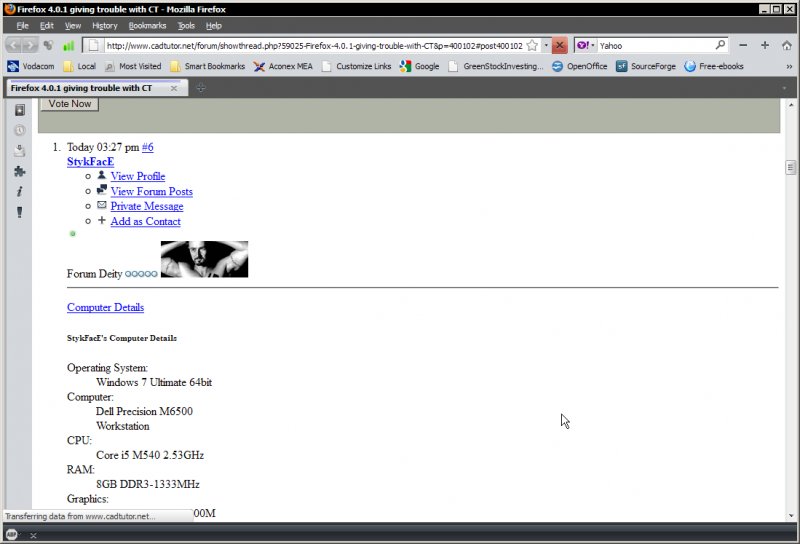Open the Free-ebooks bookmark

(714, 66)
